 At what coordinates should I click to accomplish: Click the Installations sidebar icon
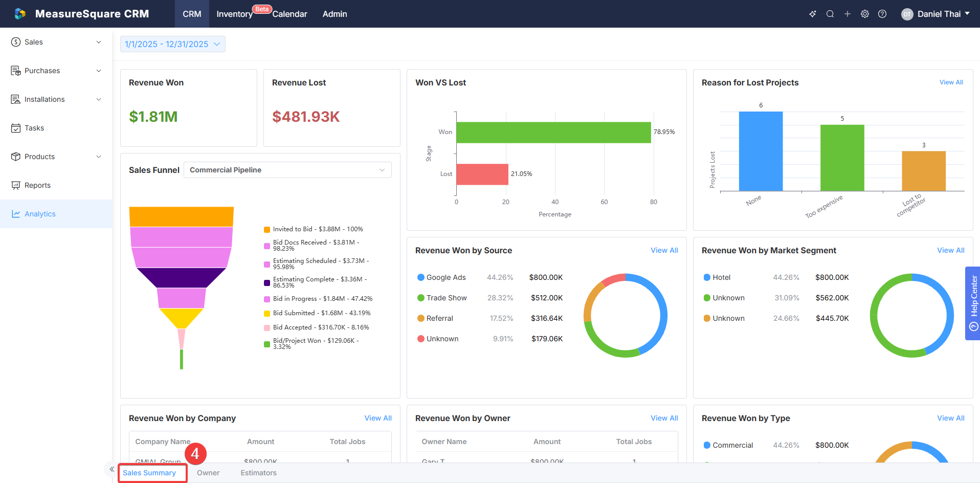[x=16, y=99]
